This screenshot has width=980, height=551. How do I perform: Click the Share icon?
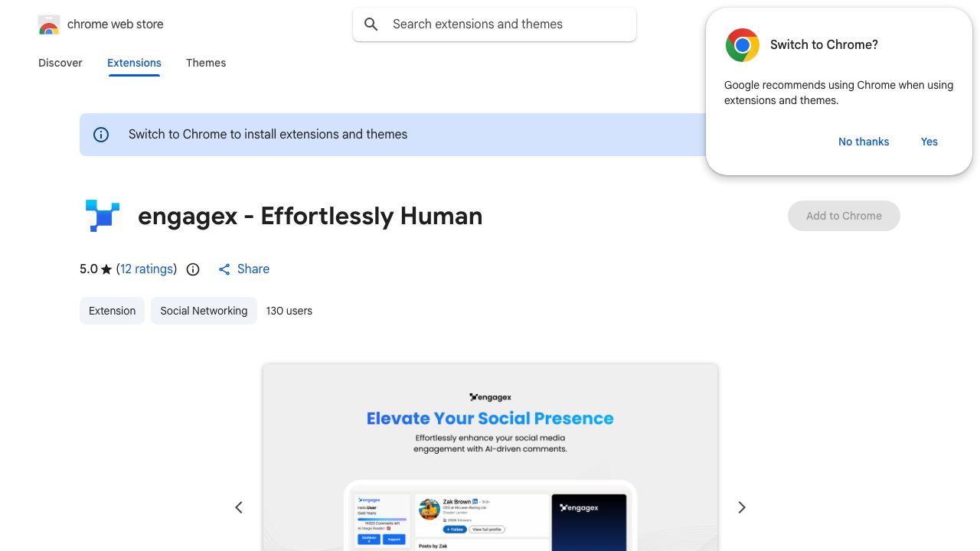point(224,269)
